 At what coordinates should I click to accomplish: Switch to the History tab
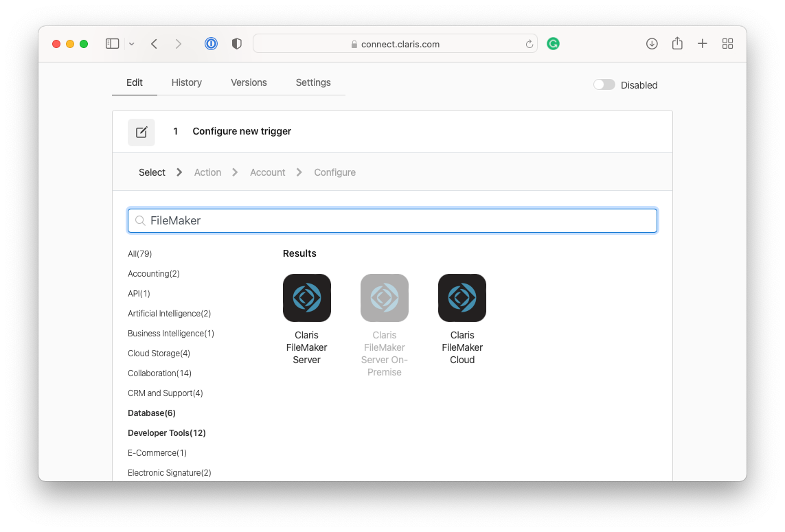click(186, 82)
